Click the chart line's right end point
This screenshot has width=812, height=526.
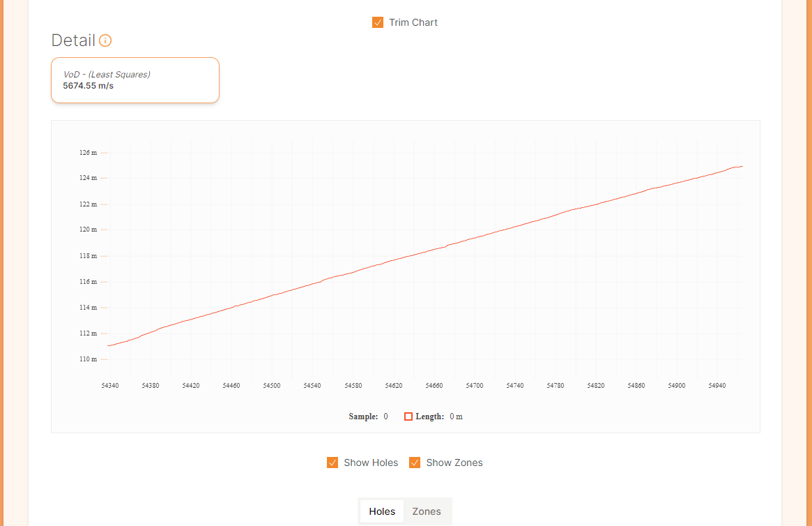(x=742, y=166)
